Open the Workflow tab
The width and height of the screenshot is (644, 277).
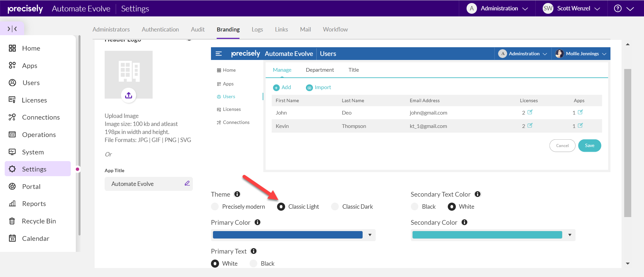click(x=335, y=29)
